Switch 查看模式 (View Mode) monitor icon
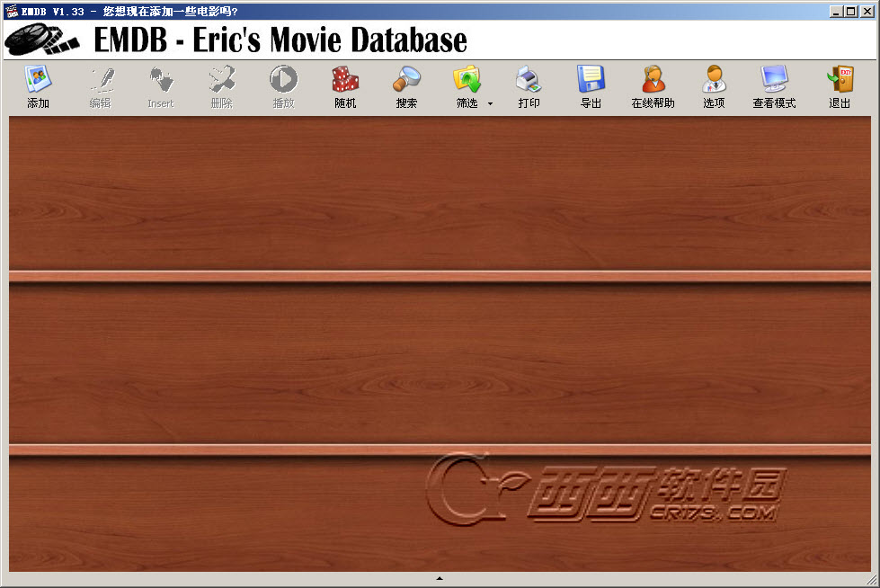 (775, 79)
